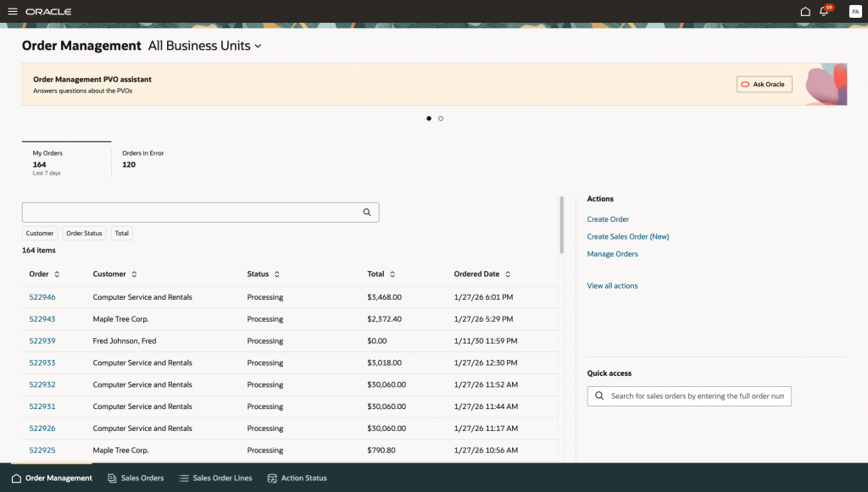Viewport: 868px width, 492px height.
Task: Sort by Order column arrows
Action: [x=57, y=274]
